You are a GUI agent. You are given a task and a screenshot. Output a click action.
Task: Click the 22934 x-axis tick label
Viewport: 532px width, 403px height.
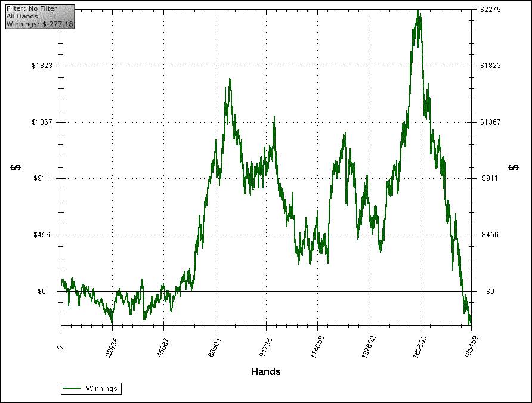[x=111, y=346]
